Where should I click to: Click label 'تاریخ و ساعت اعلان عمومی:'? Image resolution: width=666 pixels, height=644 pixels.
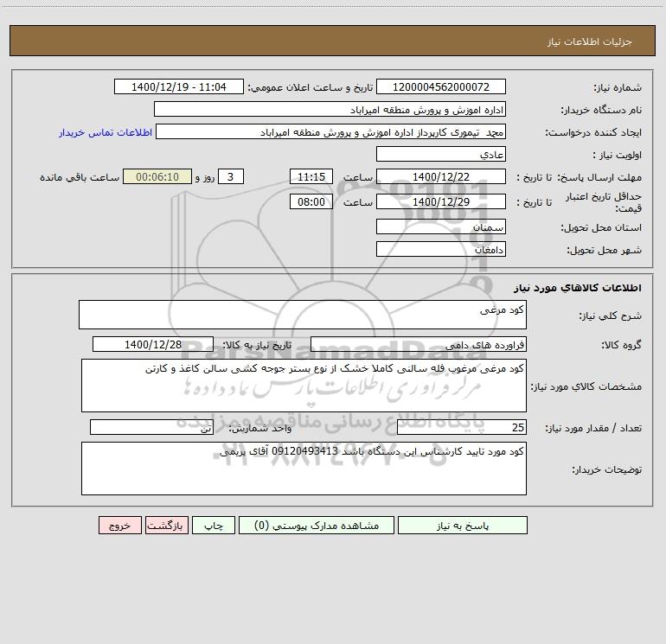pos(310,87)
